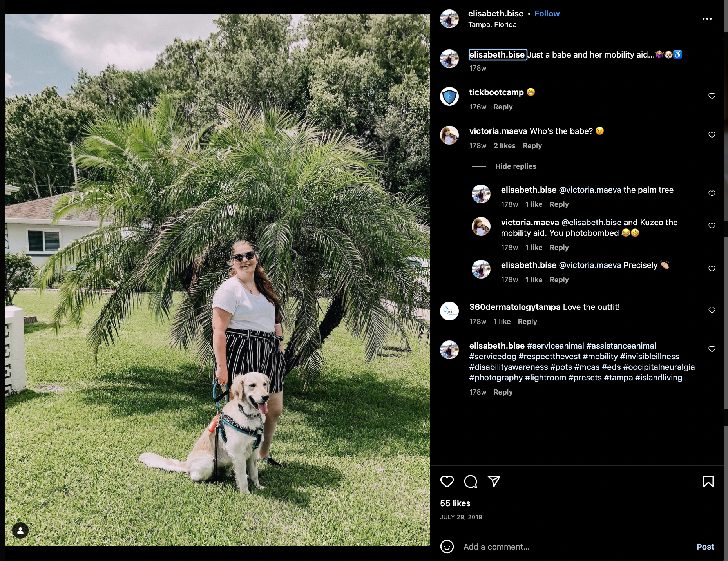Save post with bookmark icon

(708, 481)
